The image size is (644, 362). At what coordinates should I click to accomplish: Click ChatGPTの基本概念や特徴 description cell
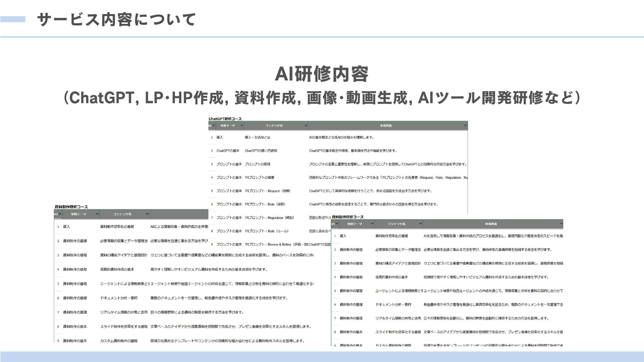(353, 151)
